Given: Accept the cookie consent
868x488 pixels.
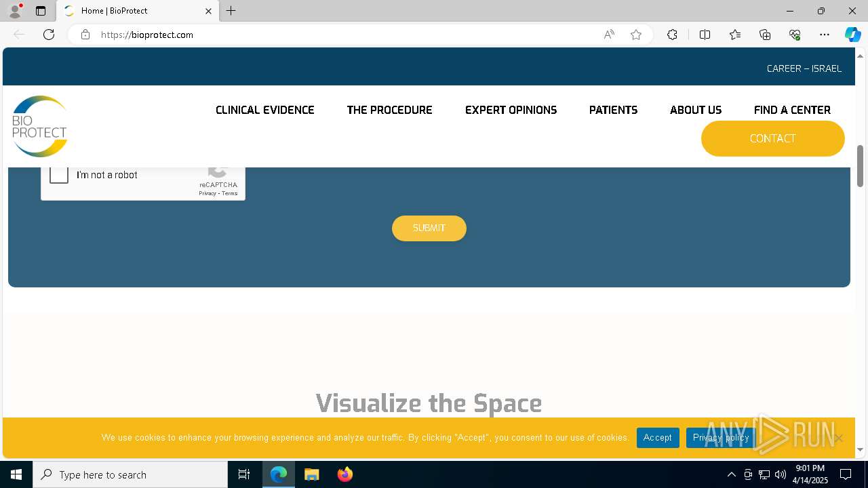Looking at the screenshot, I should click(658, 438).
